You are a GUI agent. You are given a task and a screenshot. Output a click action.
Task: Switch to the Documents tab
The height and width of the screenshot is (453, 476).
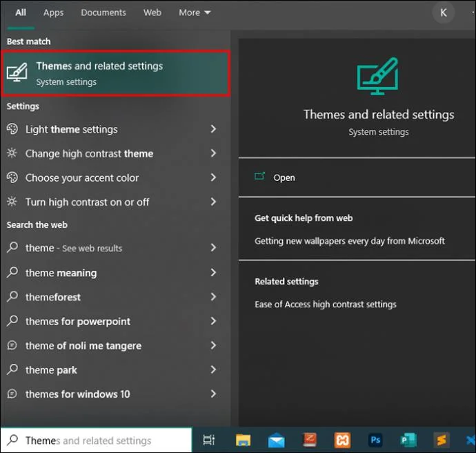[103, 12]
